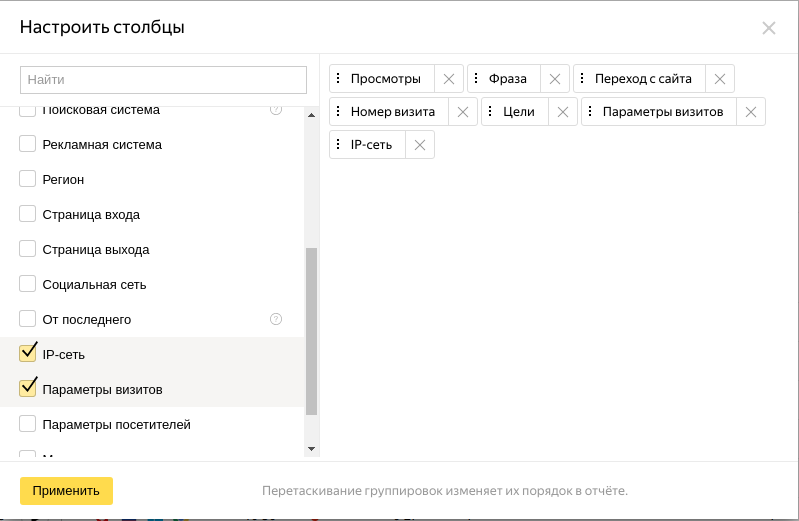
Task: Close the Настроить столбцы dialog
Action: [769, 28]
